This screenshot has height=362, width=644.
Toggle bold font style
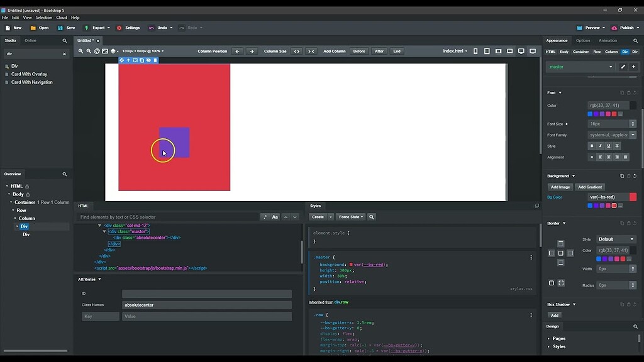[592, 146]
